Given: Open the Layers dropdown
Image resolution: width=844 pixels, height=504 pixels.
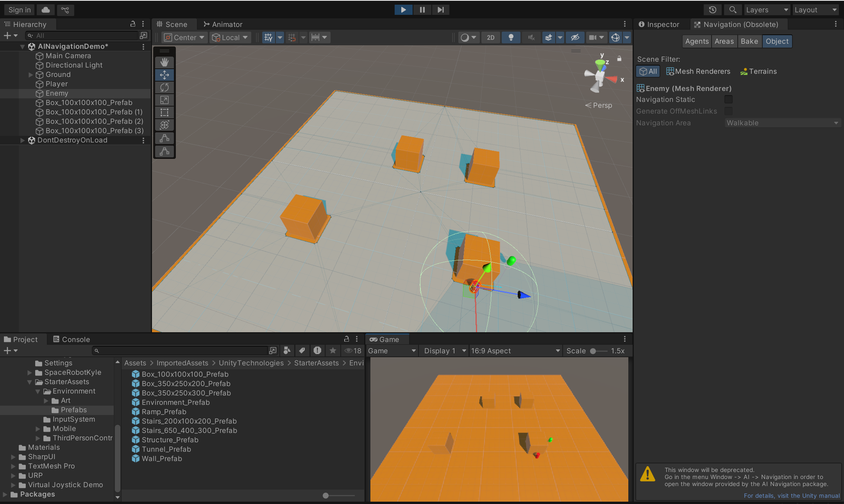Looking at the screenshot, I should click(767, 10).
